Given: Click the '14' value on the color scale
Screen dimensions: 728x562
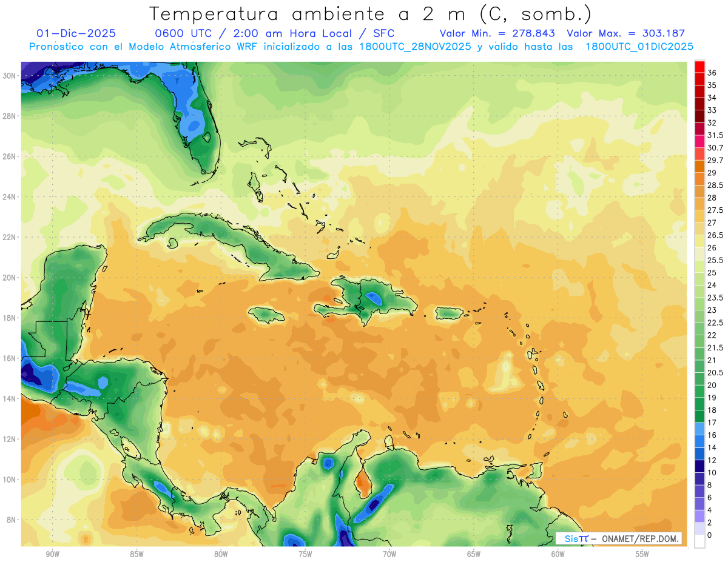Looking at the screenshot, I should click(x=712, y=447).
